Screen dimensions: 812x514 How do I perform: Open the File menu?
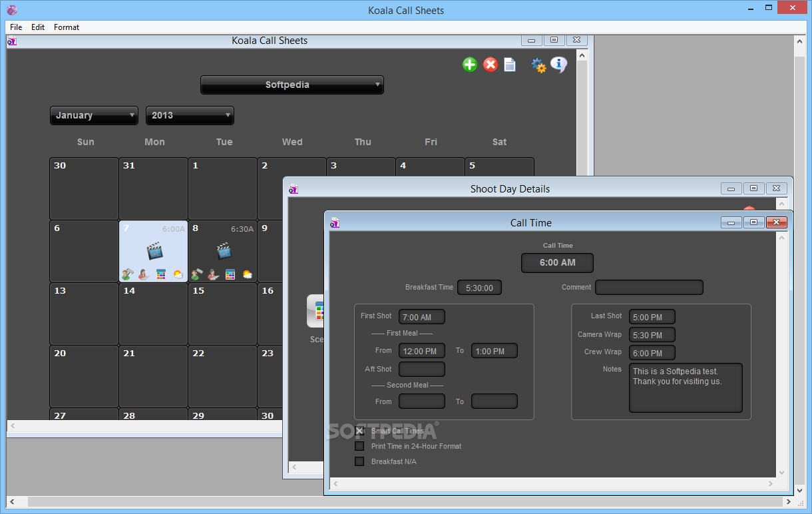(x=16, y=27)
